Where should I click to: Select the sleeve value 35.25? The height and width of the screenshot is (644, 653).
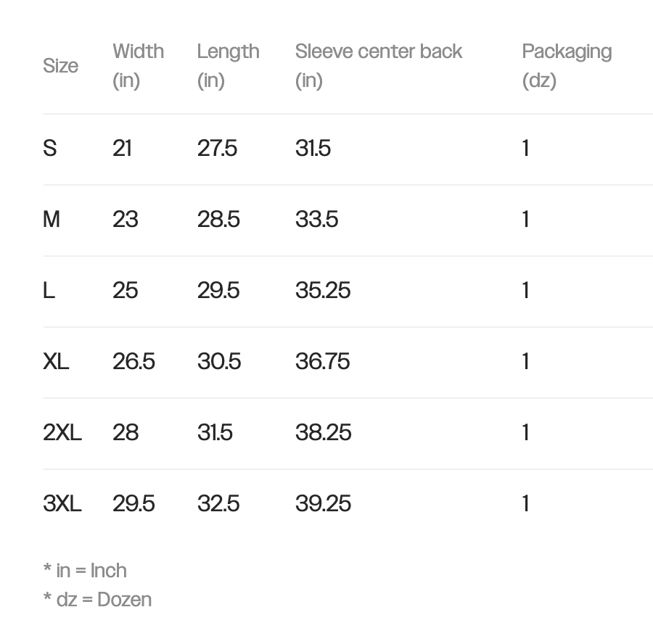(x=323, y=291)
